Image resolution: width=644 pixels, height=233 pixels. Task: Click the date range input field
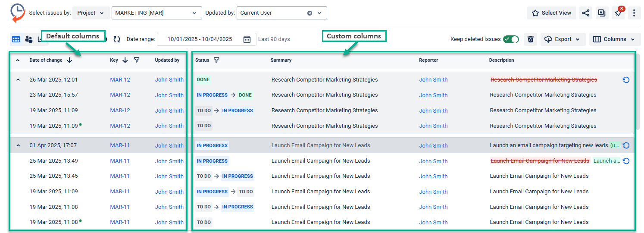(200, 39)
